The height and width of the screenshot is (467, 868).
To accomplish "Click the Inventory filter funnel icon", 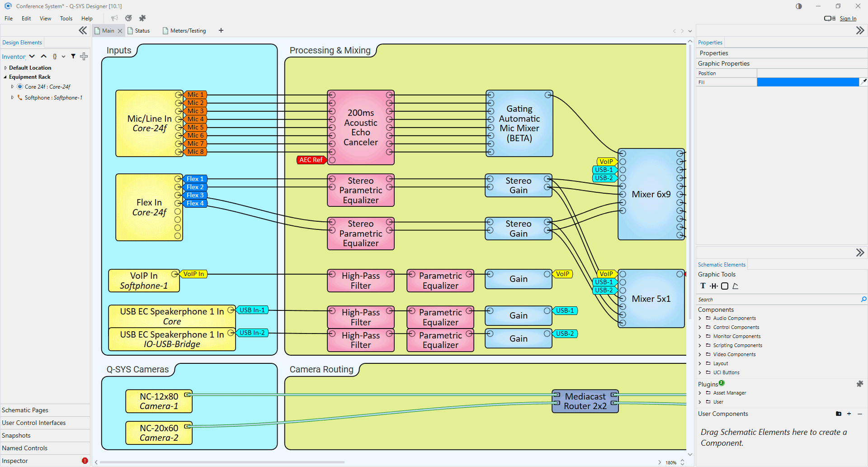I will [73, 57].
